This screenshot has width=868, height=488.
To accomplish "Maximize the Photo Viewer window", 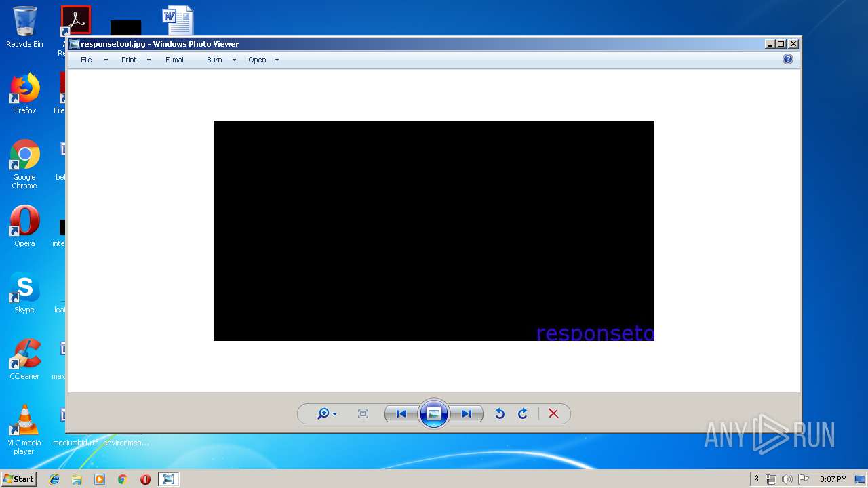I will point(781,44).
